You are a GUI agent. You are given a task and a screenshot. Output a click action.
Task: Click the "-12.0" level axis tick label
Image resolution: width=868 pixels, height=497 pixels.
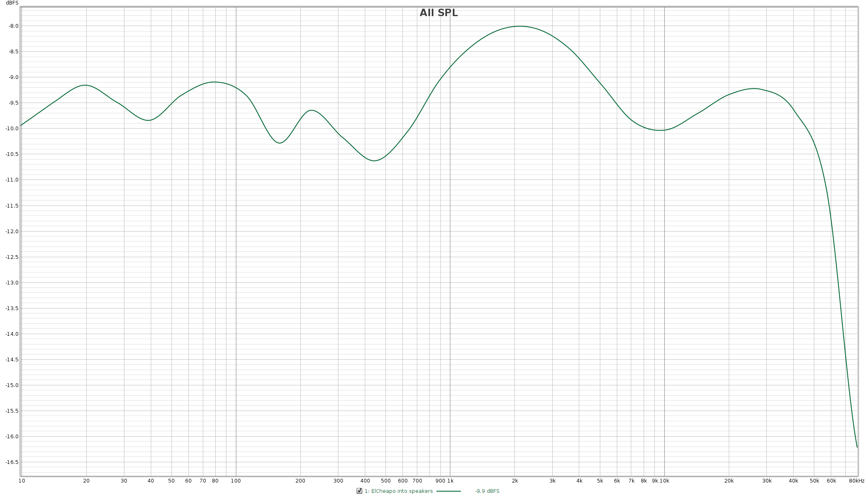click(x=12, y=231)
